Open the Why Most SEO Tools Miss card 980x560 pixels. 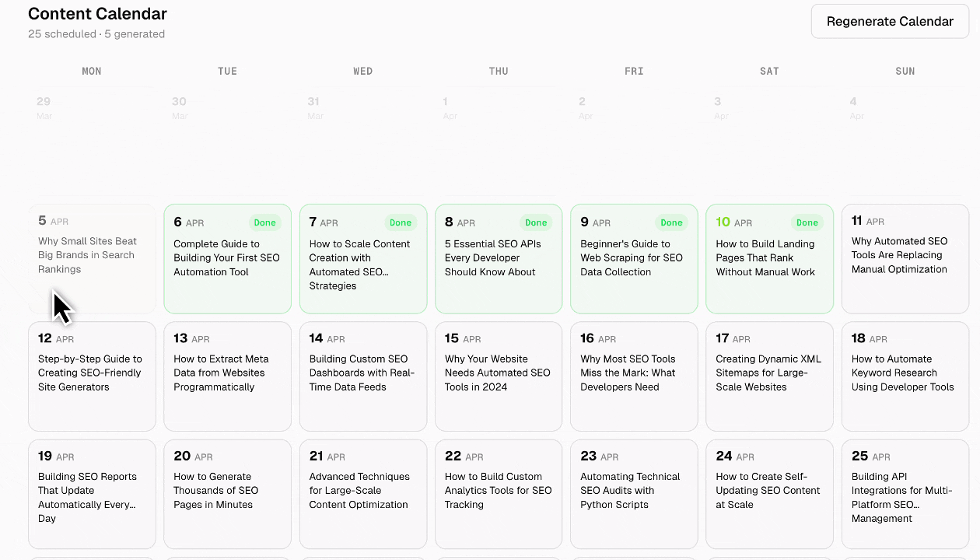[x=633, y=374]
